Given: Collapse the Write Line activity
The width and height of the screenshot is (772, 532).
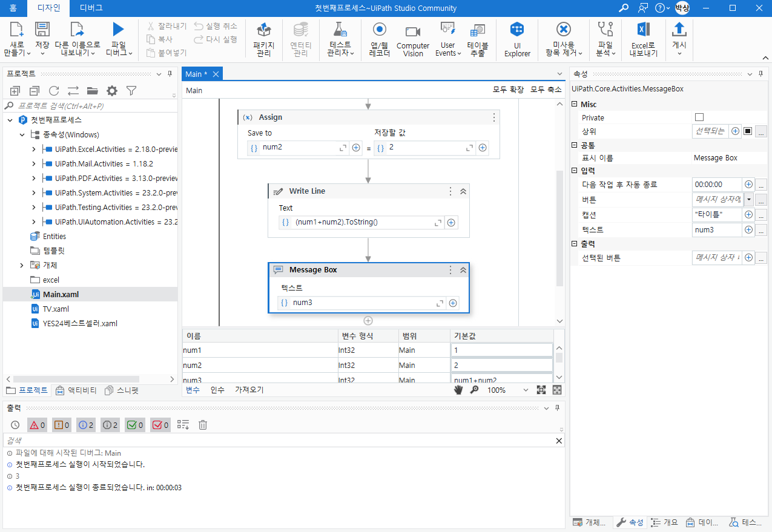Looking at the screenshot, I should [463, 191].
